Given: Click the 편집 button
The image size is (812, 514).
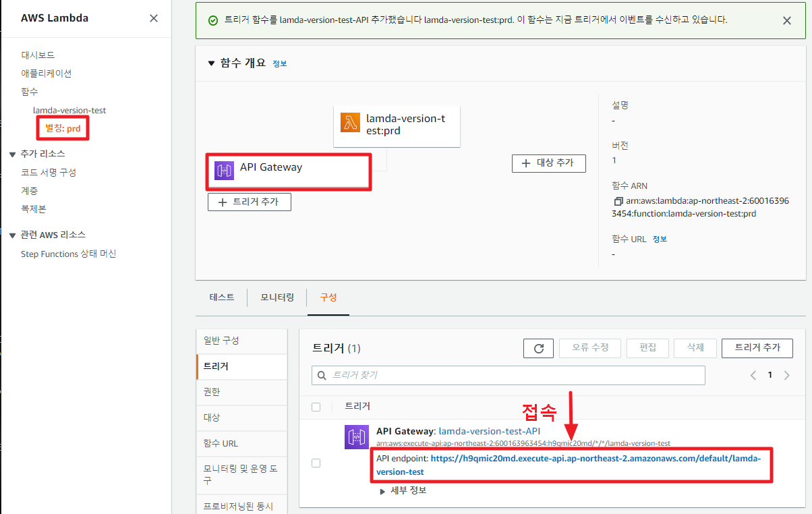Looking at the screenshot, I should [648, 347].
